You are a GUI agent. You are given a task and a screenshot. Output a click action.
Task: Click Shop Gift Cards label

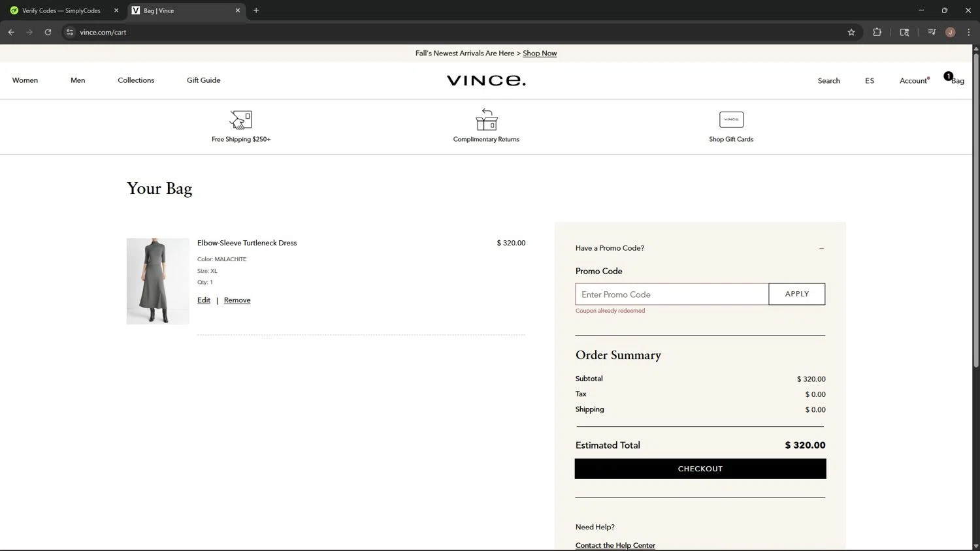(731, 139)
